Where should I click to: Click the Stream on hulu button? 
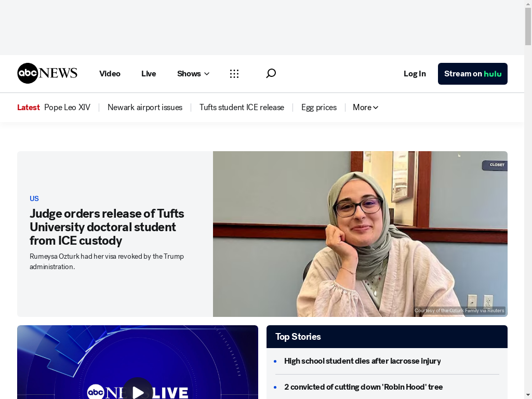coord(473,74)
